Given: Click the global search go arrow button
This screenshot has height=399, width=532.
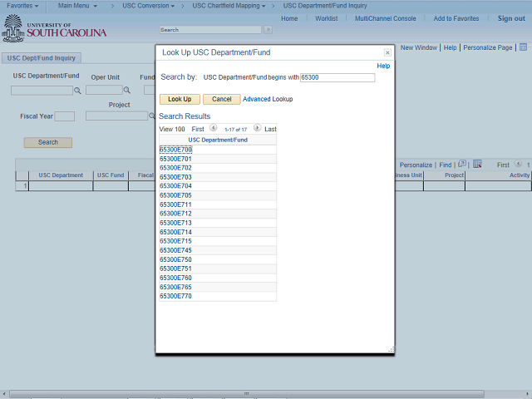Looking at the screenshot, I should (268, 30).
